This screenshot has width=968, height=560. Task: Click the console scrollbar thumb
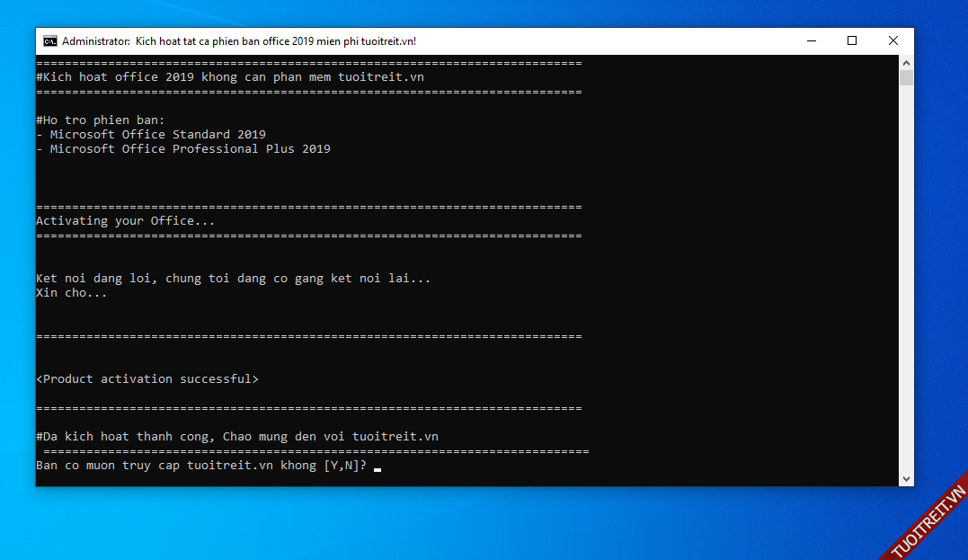pyautogui.click(x=907, y=77)
